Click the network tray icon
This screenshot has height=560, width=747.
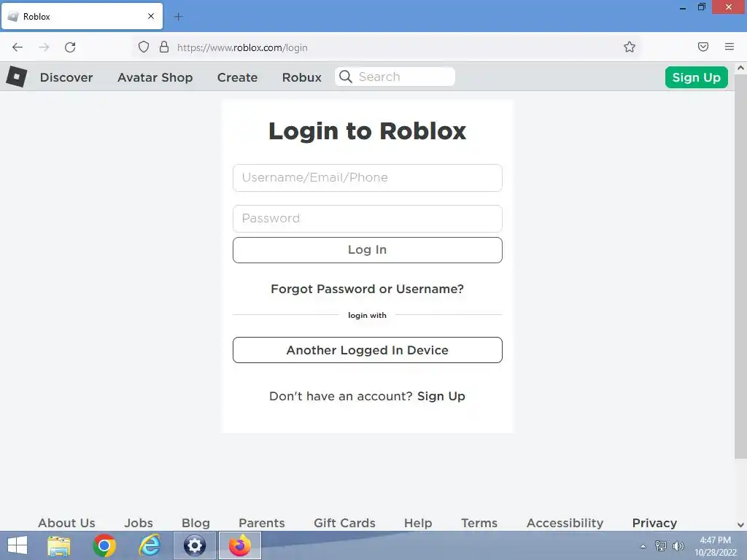point(661,545)
